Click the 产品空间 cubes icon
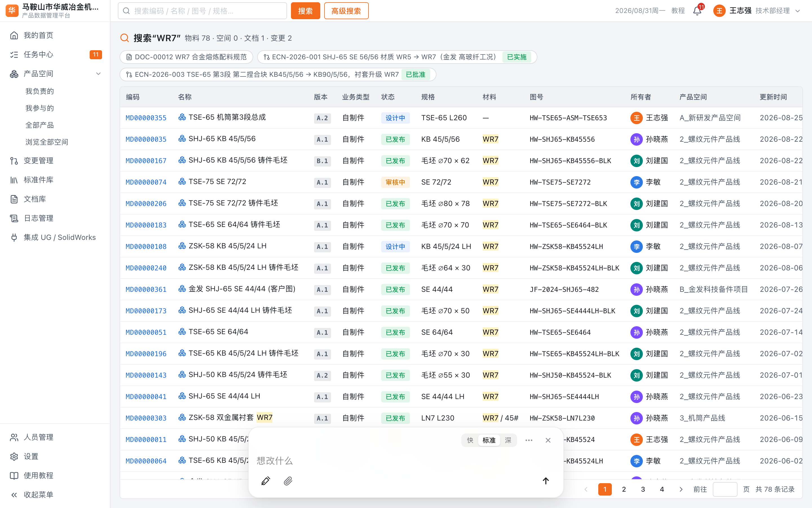The image size is (812, 508). tap(14, 74)
